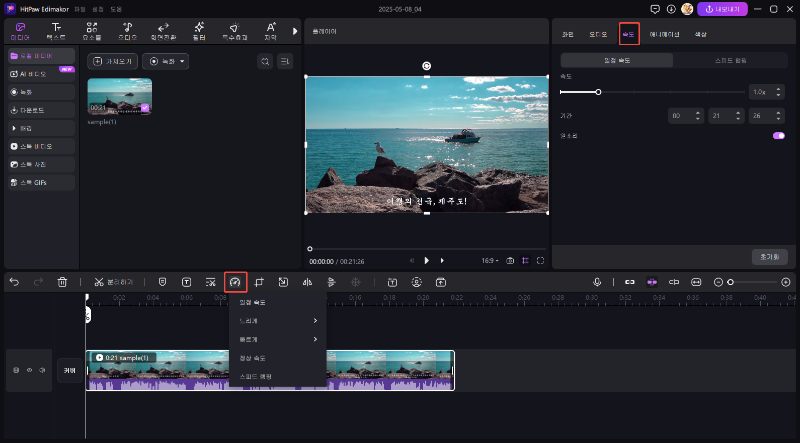Select the crop tool in timeline toolbar

[259, 282]
